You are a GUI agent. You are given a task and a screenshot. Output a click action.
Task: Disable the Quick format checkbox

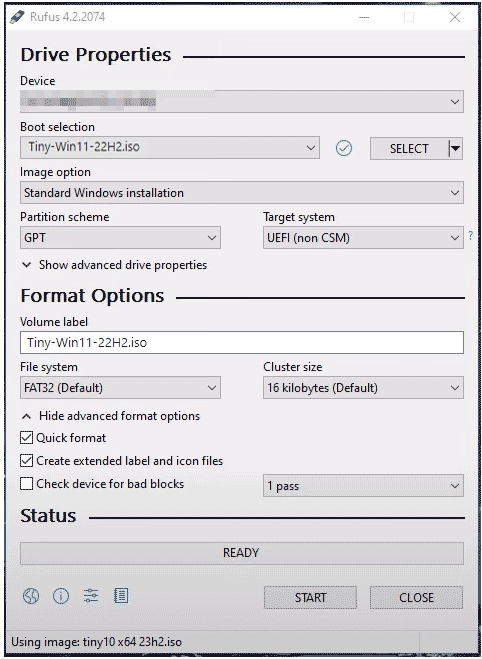pos(26,438)
